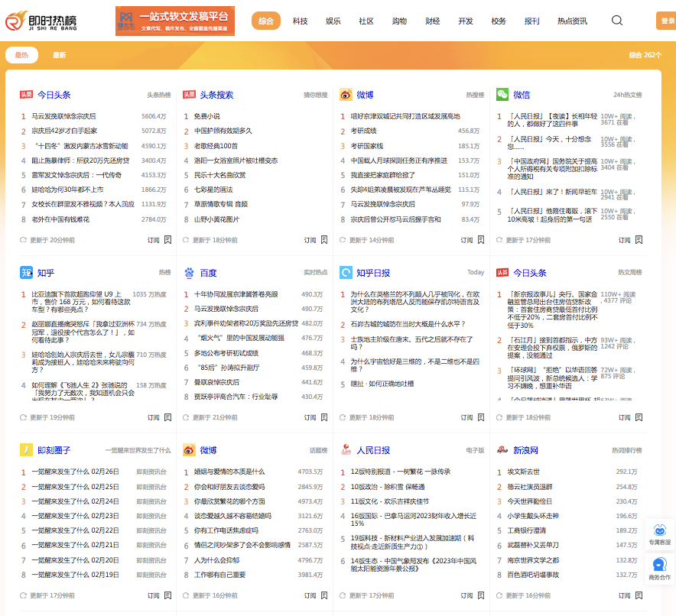
Task: Subscribe via 订阅 on 今日头条 热文周榜 card
Action: point(624,417)
